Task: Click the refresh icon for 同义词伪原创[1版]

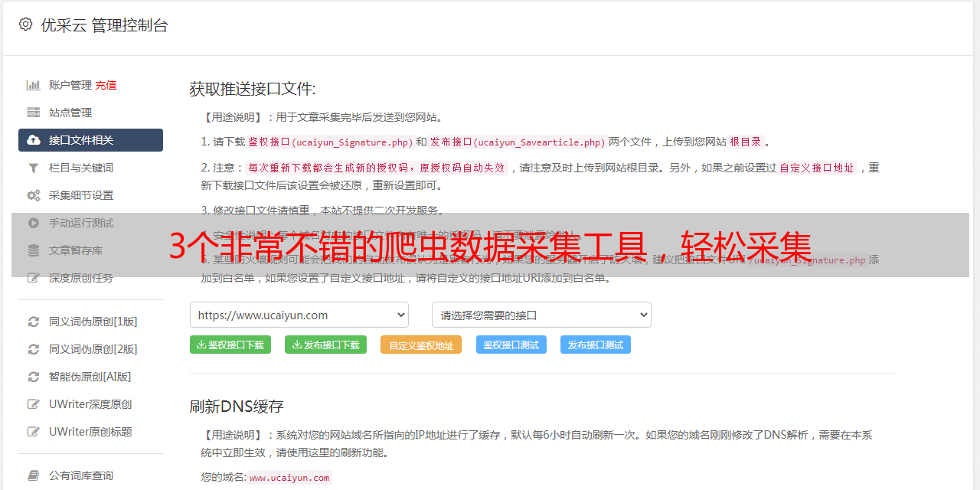Action: [x=34, y=322]
